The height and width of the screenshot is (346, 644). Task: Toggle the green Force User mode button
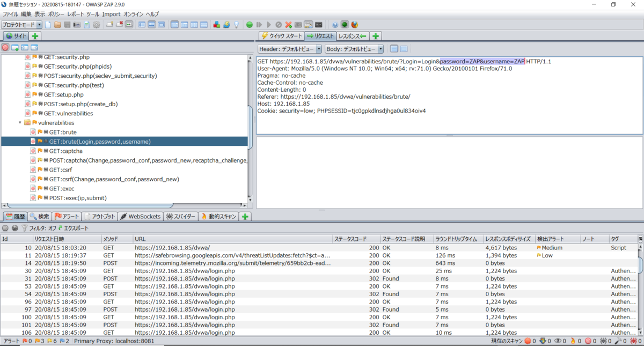[x=344, y=25]
